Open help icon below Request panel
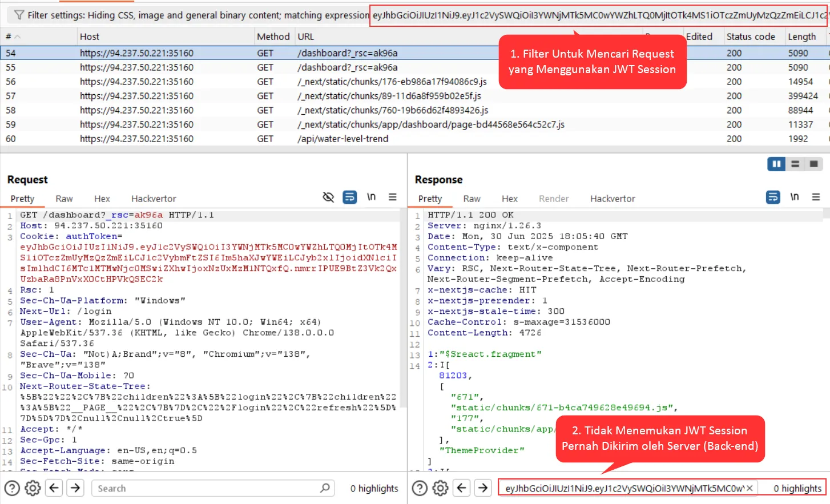This screenshot has height=504, width=830. (x=12, y=488)
